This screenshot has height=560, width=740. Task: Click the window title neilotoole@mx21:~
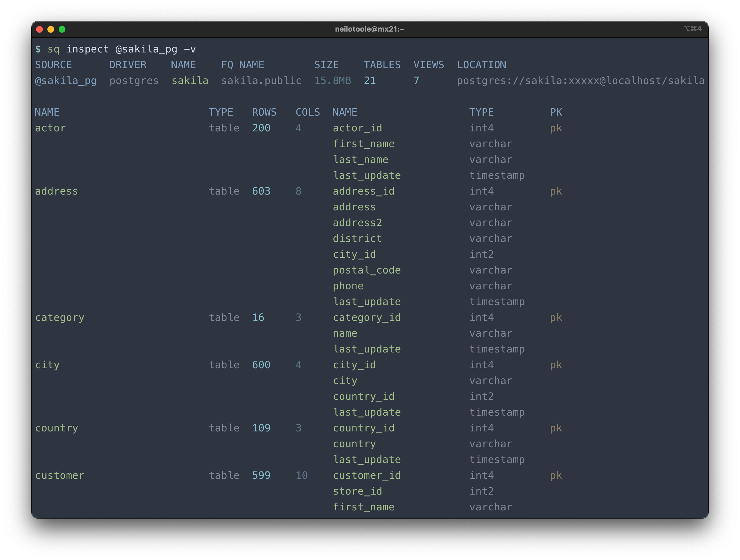(x=370, y=29)
